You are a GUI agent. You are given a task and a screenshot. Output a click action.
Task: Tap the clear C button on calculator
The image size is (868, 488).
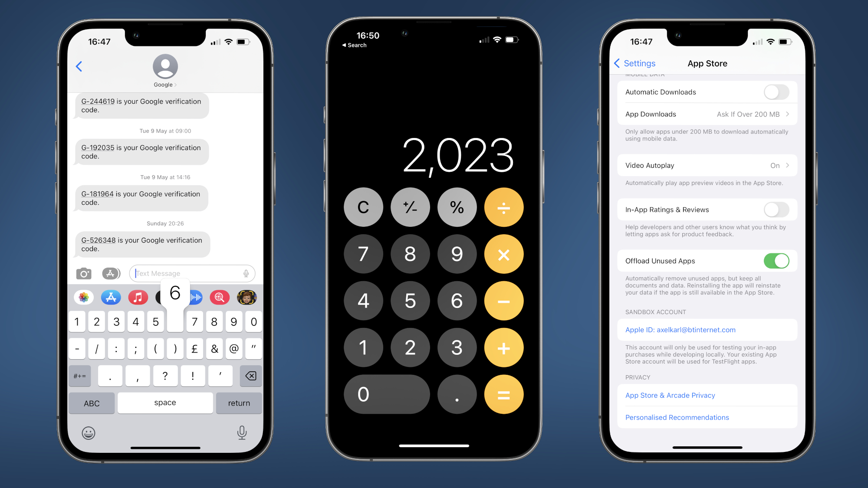pos(362,207)
